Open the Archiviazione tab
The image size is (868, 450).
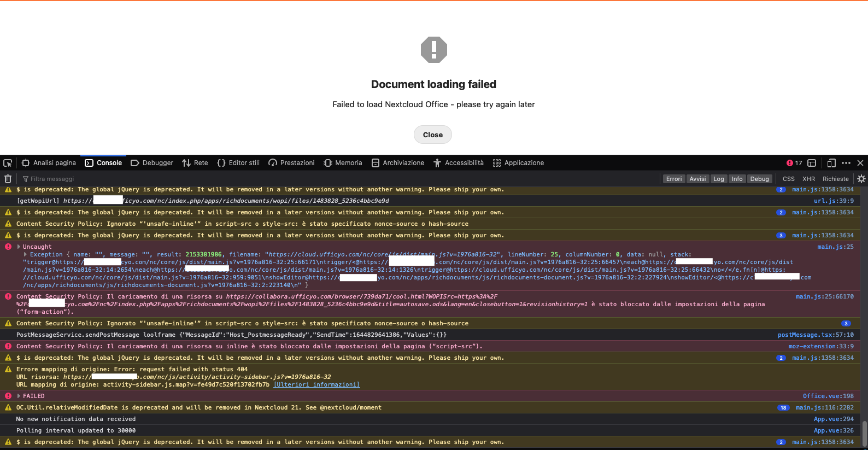398,163
